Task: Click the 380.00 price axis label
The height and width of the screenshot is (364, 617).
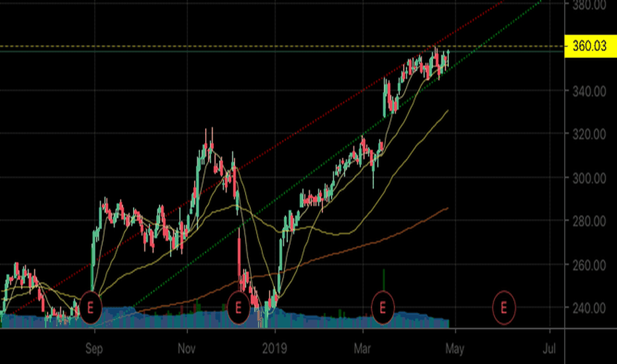Action: (589, 5)
